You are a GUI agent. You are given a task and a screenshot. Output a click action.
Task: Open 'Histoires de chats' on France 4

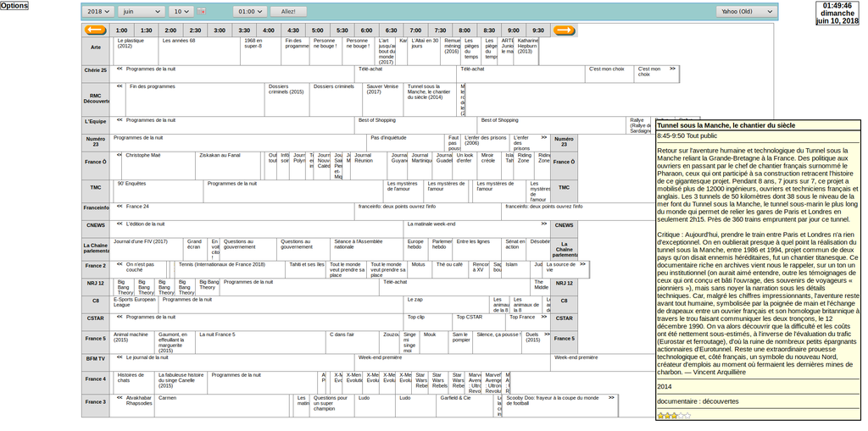click(134, 383)
